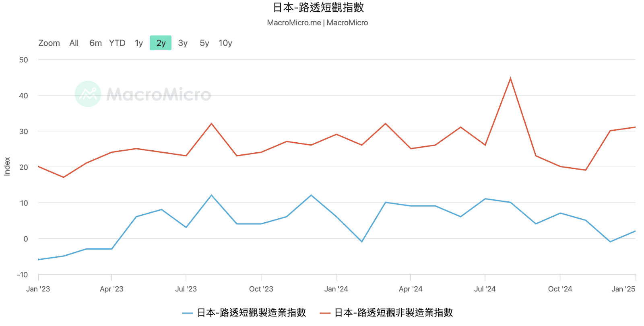Click the red line peak near 45

pos(510,78)
